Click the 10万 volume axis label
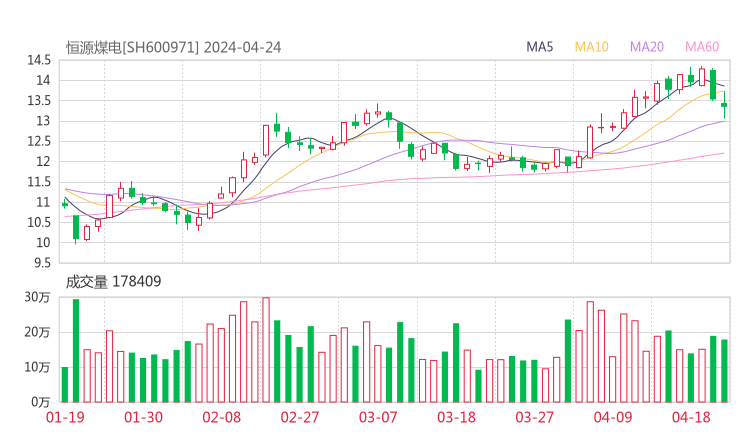This screenshot has height=440, width=740. 37,367
